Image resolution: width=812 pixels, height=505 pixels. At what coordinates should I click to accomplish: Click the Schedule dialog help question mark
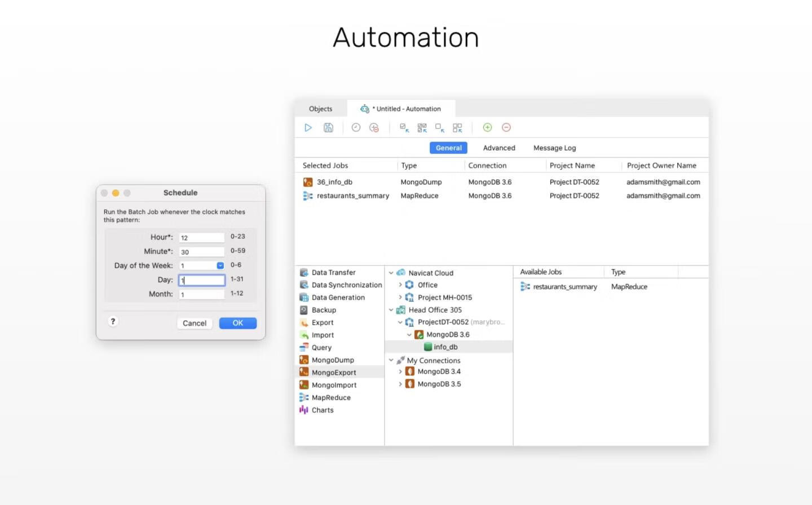[113, 321]
